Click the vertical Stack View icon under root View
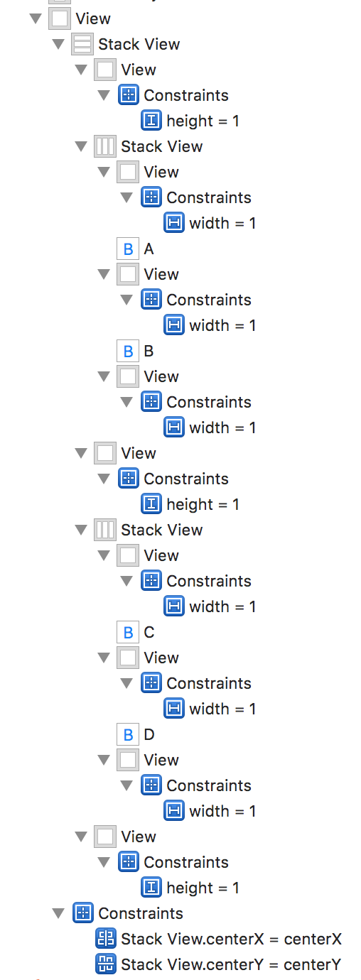The width and height of the screenshot is (361, 980). 82,44
